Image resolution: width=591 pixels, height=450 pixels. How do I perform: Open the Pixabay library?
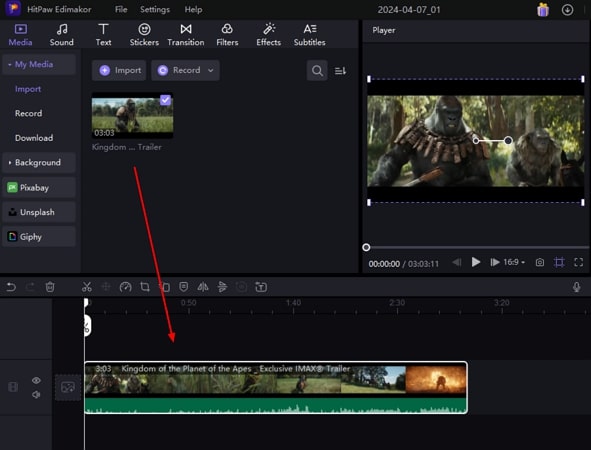click(x=39, y=187)
